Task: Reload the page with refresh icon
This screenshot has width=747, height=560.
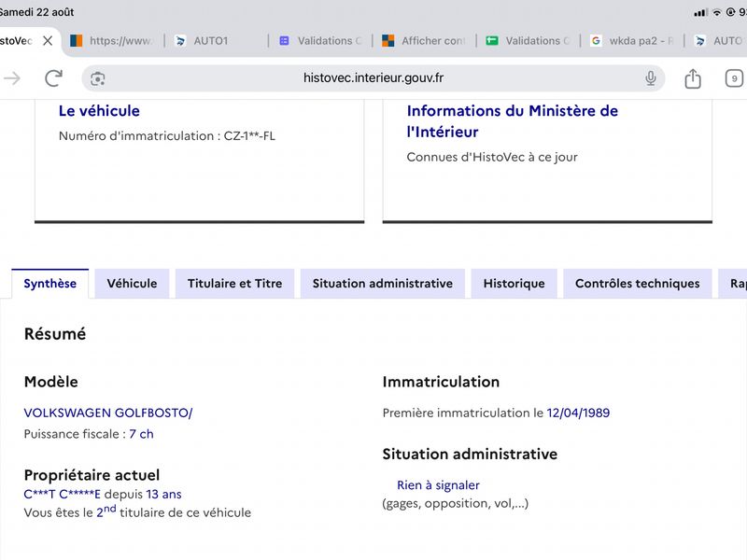Action: 53,78
